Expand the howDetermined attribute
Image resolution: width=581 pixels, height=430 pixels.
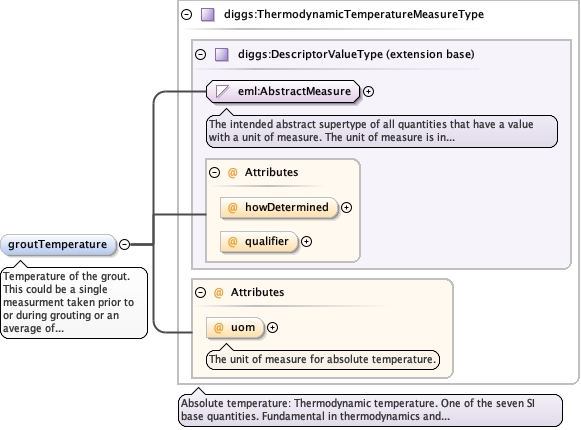346,208
